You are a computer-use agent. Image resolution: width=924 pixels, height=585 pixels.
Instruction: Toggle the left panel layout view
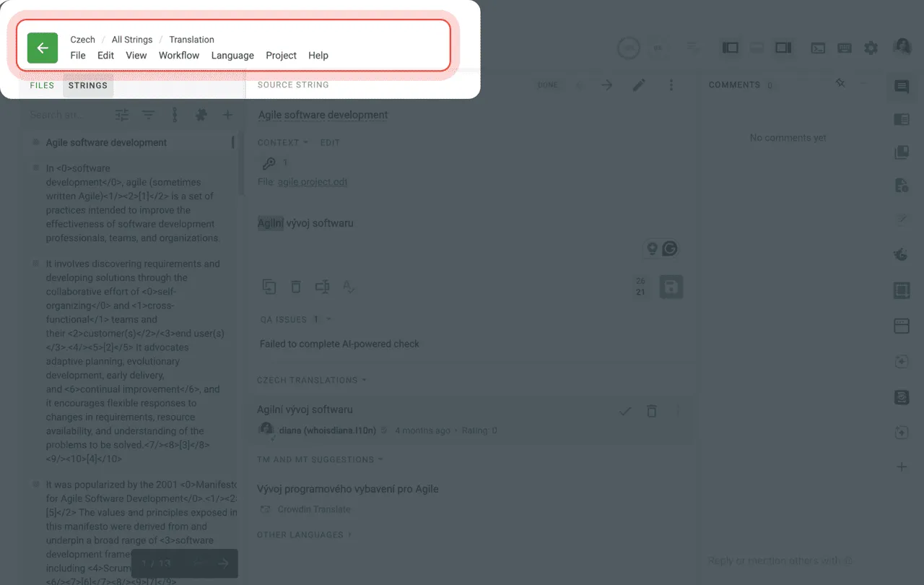(730, 48)
